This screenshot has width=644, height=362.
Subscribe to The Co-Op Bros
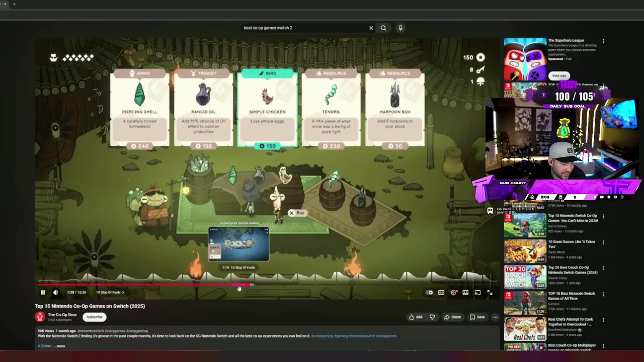(x=94, y=317)
